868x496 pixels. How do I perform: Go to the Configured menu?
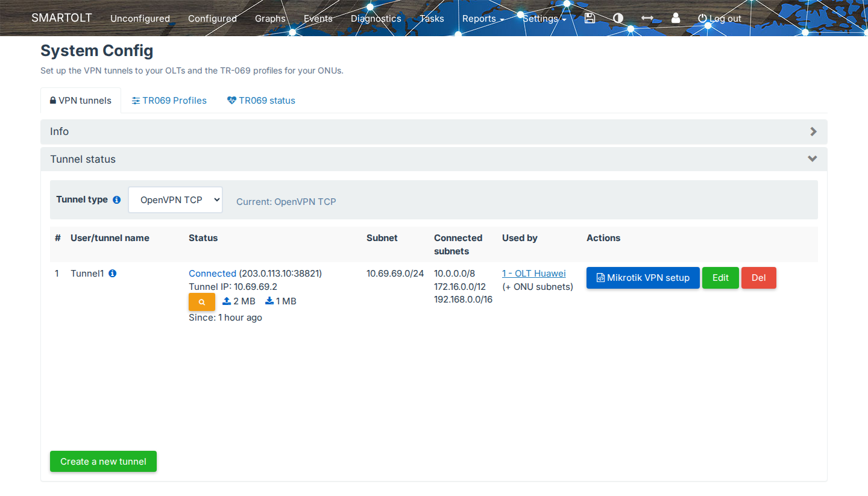(212, 19)
